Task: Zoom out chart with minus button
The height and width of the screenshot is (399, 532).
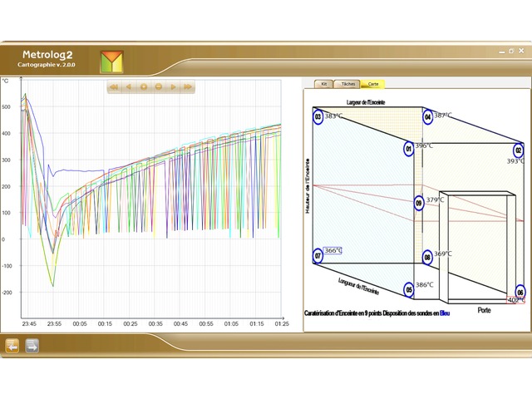Action: coord(159,86)
